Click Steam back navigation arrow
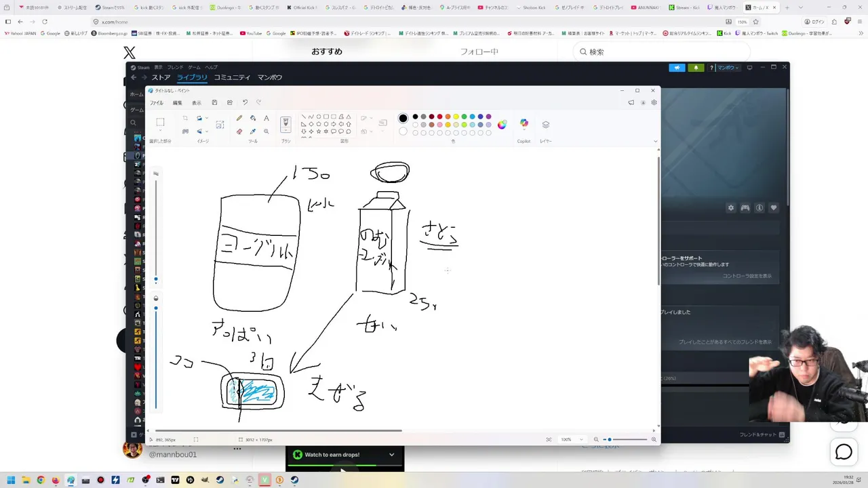Image resolution: width=868 pixels, height=488 pixels. tap(134, 77)
